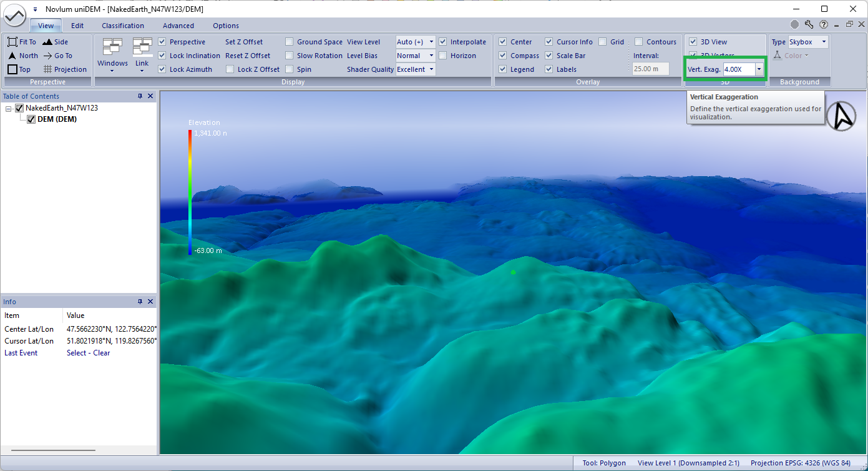Open the quick access toolbar customize arrow
868x471 pixels.
[x=35, y=9]
